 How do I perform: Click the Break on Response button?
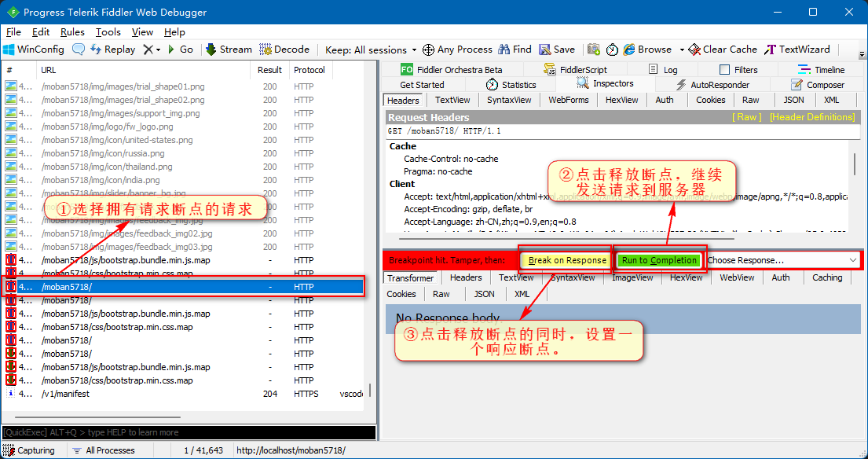pyautogui.click(x=567, y=260)
